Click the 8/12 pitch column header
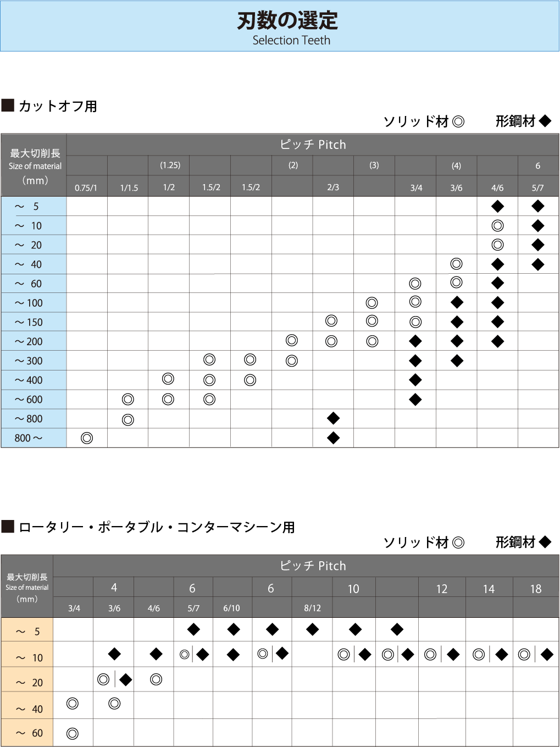The image size is (560, 747). pos(312,608)
